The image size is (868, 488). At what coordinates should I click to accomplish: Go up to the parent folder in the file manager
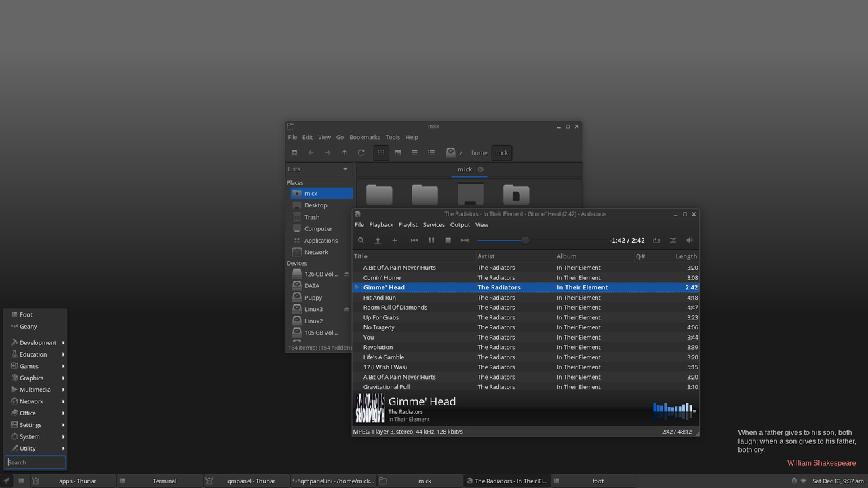[344, 152]
